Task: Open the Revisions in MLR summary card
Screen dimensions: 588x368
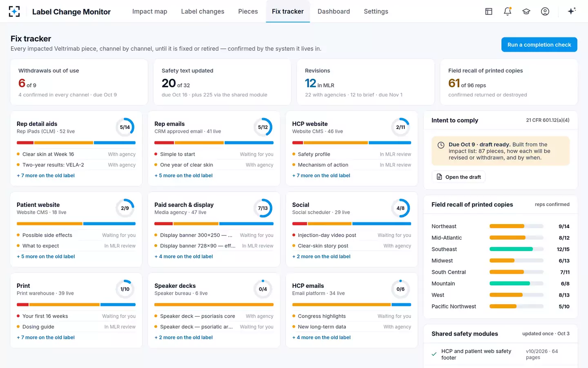Action: (365, 82)
